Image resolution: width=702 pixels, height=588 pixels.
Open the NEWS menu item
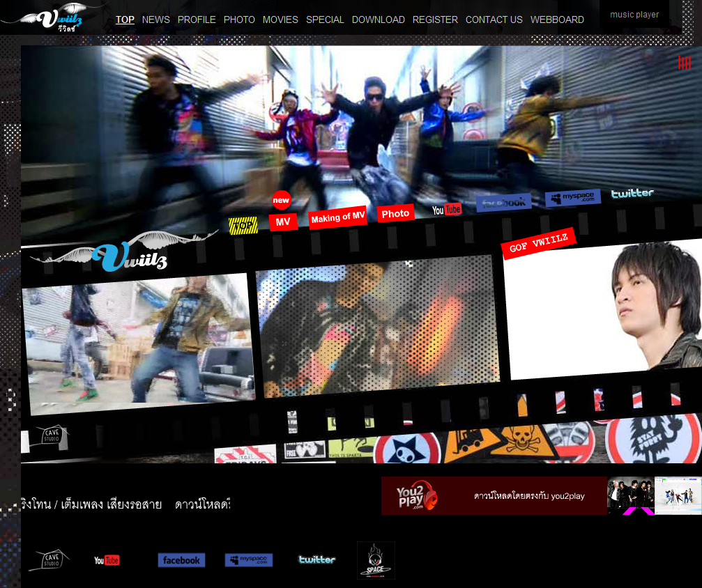pyautogui.click(x=155, y=20)
